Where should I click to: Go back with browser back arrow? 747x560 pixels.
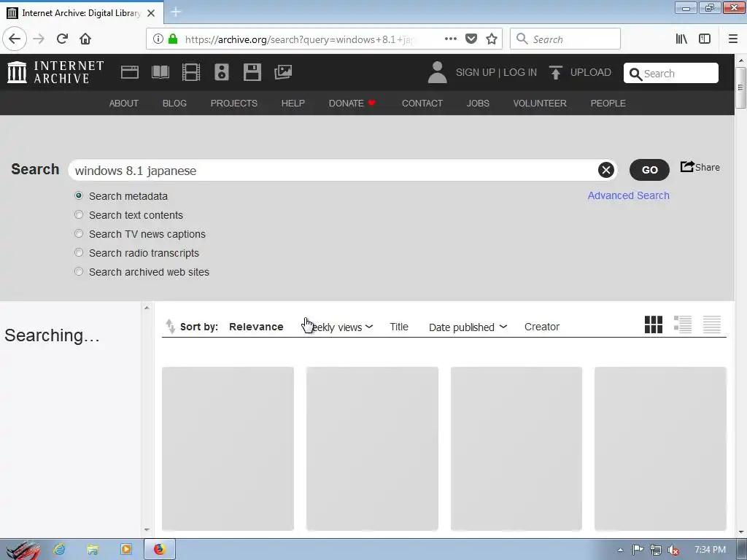pyautogui.click(x=15, y=39)
